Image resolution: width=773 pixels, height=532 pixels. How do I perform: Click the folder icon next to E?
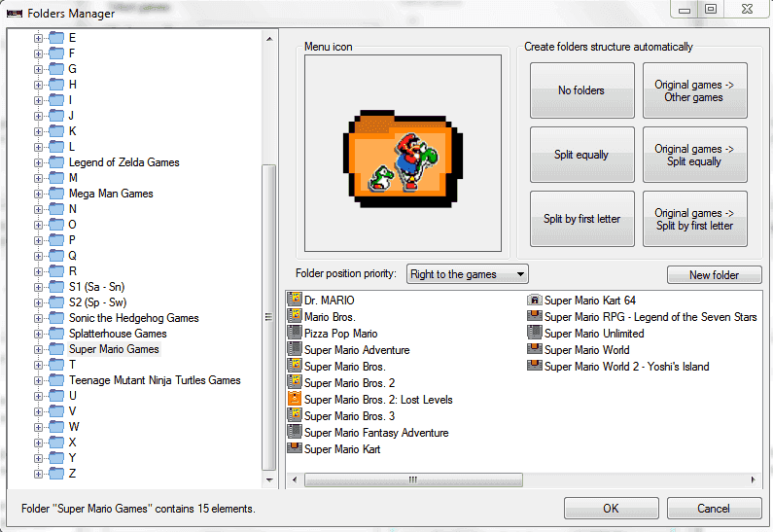(56, 38)
